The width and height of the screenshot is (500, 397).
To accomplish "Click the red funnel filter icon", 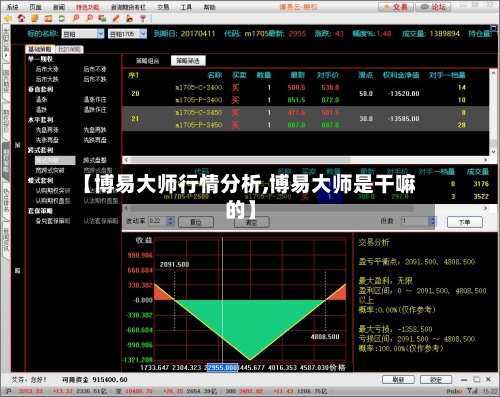I will click(143, 18).
